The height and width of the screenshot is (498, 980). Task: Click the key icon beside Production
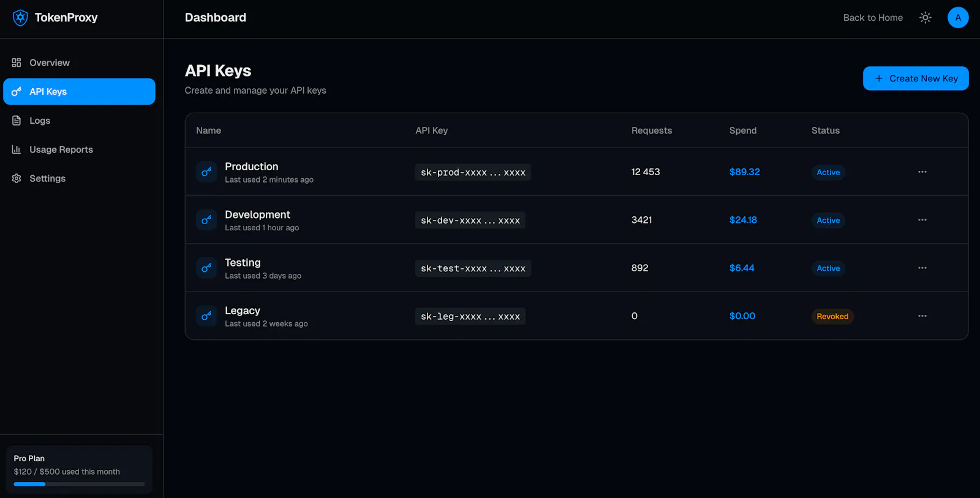206,172
